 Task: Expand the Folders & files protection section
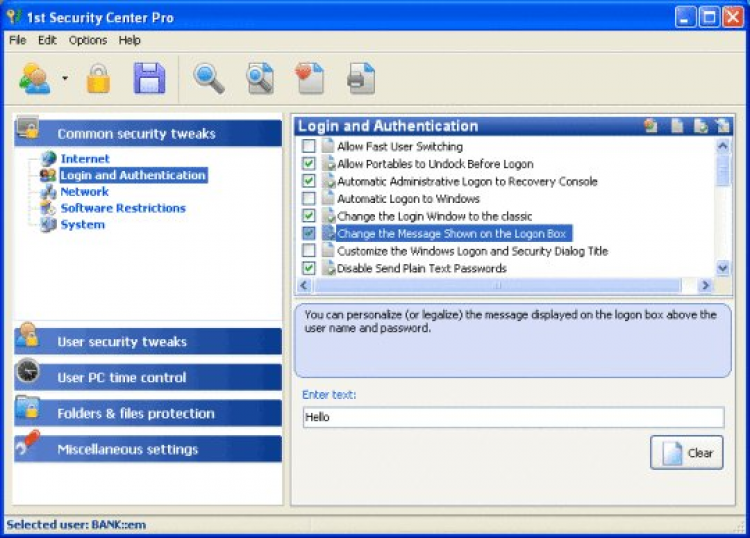pyautogui.click(x=148, y=413)
